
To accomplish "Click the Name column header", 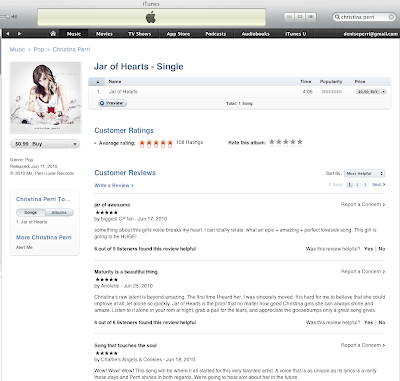I will click(x=115, y=82).
